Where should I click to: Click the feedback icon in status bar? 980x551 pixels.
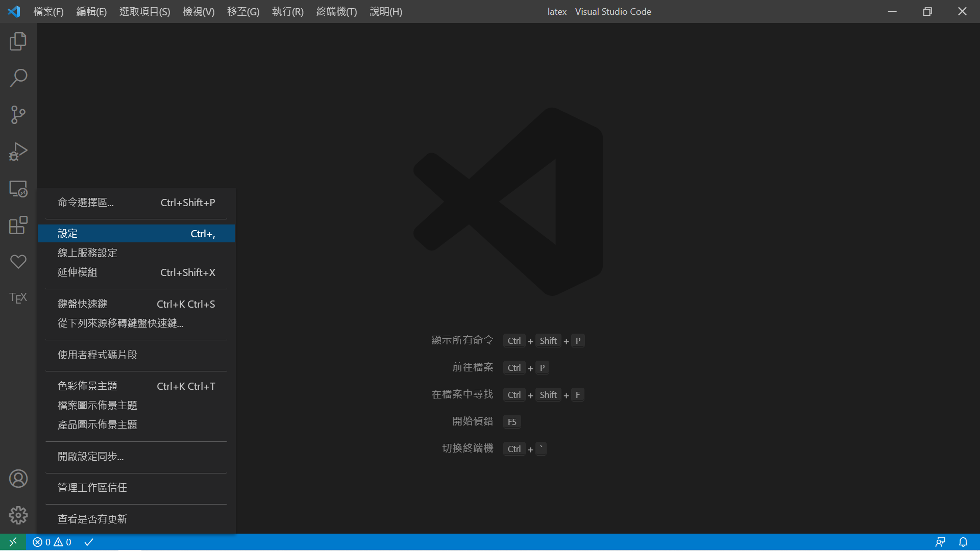click(940, 542)
